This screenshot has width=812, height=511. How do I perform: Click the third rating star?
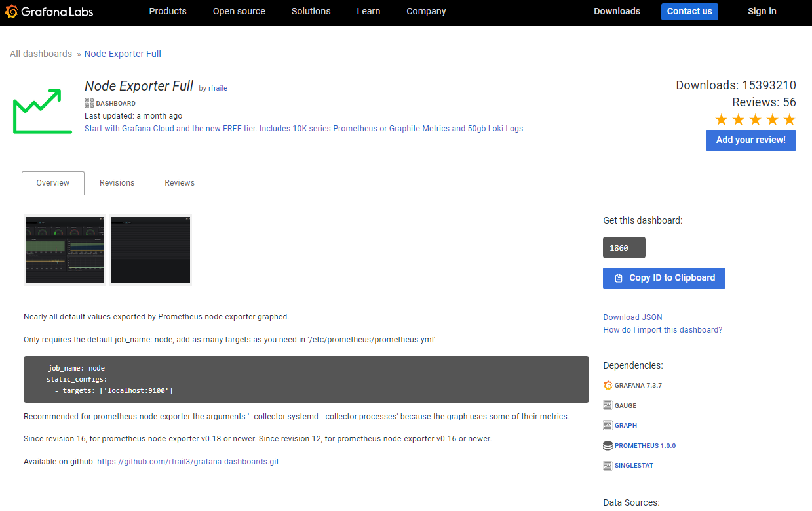pos(755,119)
